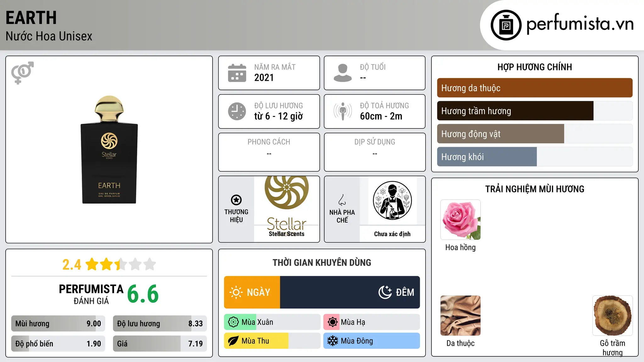Click the unisex gender symbol icon
The height and width of the screenshot is (362, 644).
click(x=22, y=73)
